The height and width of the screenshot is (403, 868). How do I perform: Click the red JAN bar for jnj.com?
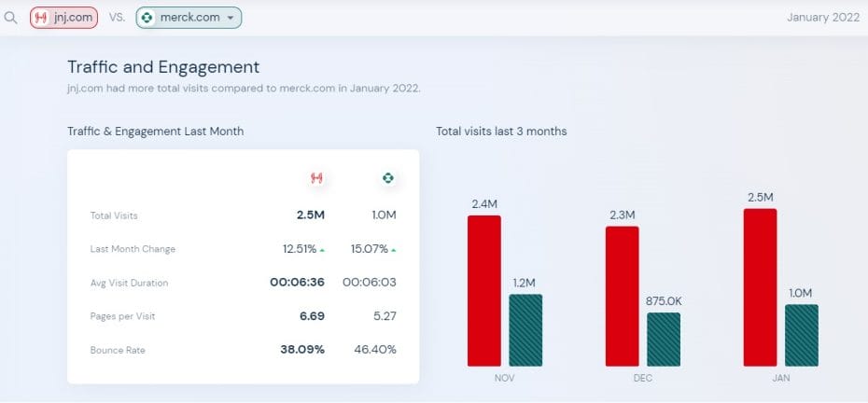[760, 287]
